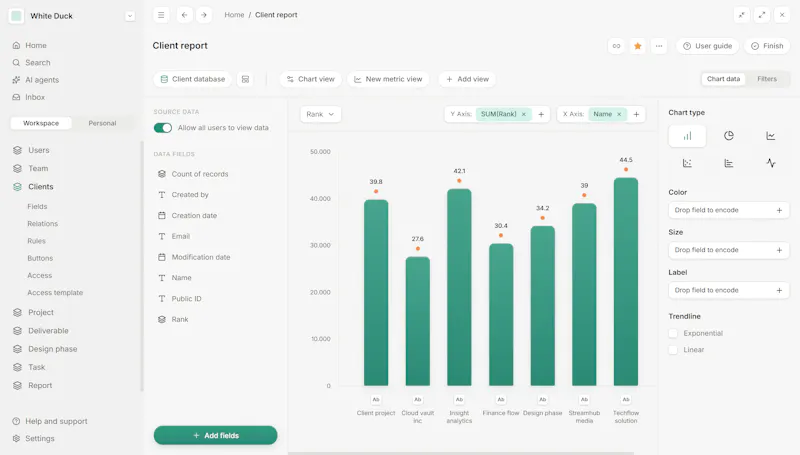The width and height of the screenshot is (800, 455).
Task: Open Access template under Clients
Action: [55, 293]
